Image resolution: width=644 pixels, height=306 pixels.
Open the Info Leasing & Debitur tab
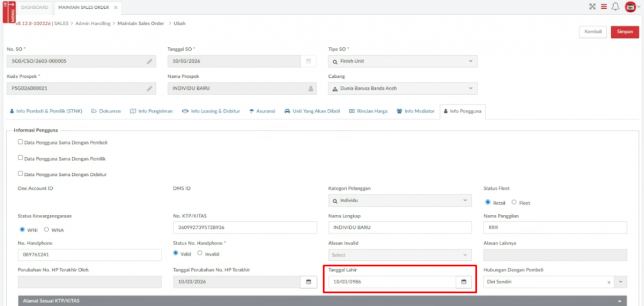click(211, 111)
